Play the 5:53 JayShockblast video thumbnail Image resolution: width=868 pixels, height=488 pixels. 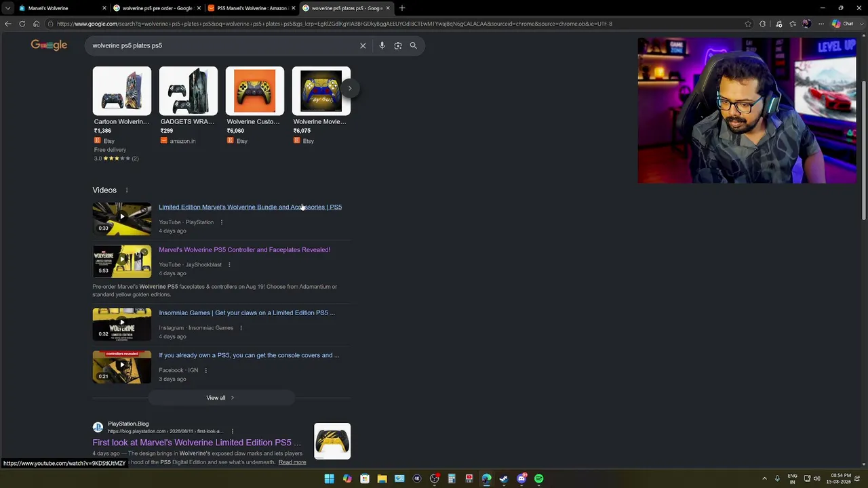(x=122, y=261)
